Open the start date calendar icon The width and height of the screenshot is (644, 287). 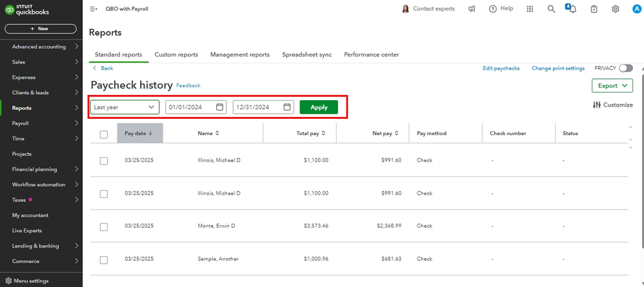pyautogui.click(x=219, y=107)
